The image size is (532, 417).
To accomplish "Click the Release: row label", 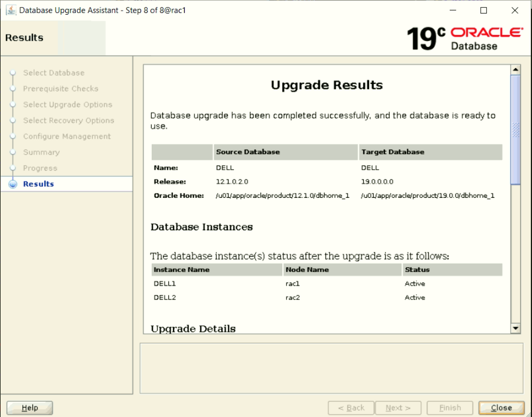I will [x=170, y=181].
